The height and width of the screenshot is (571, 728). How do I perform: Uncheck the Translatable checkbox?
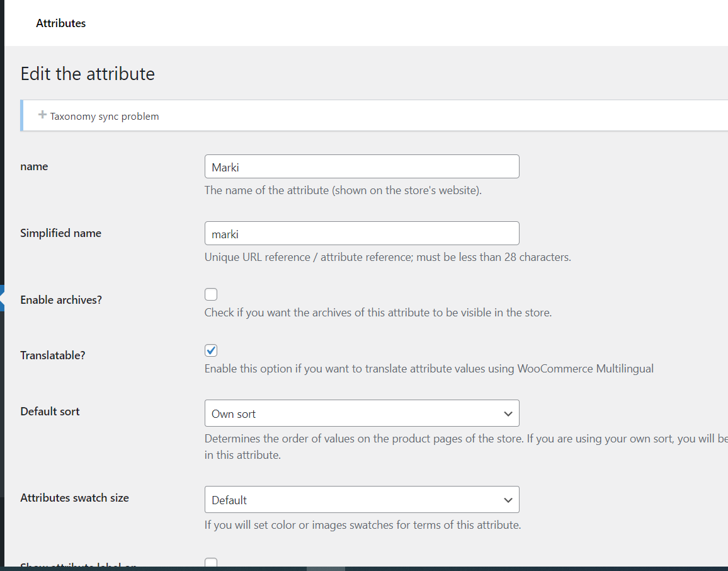211,350
